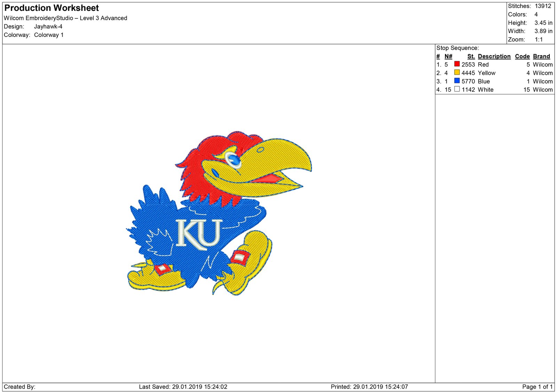
Task: Click "Wilcom EmbroideryStudio – Level 3 Advanced" text
Action: [65, 18]
